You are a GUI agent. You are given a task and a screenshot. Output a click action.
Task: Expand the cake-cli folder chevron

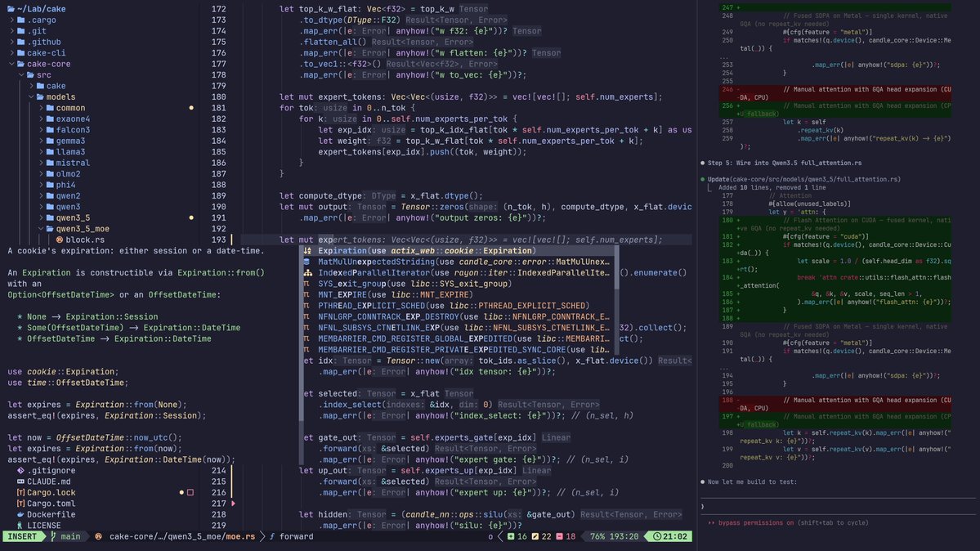(x=11, y=52)
